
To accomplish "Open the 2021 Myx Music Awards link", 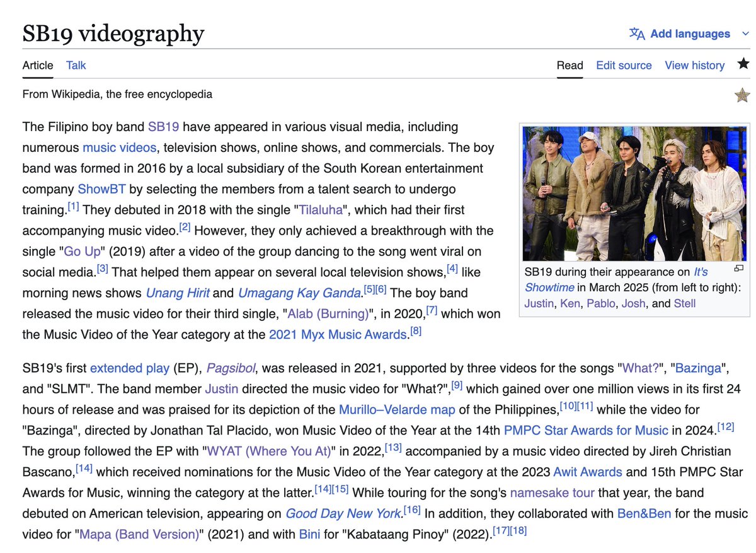I will [337, 335].
